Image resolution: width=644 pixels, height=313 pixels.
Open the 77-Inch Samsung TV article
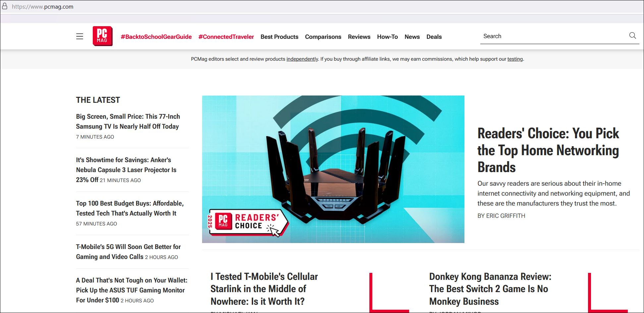[128, 121]
